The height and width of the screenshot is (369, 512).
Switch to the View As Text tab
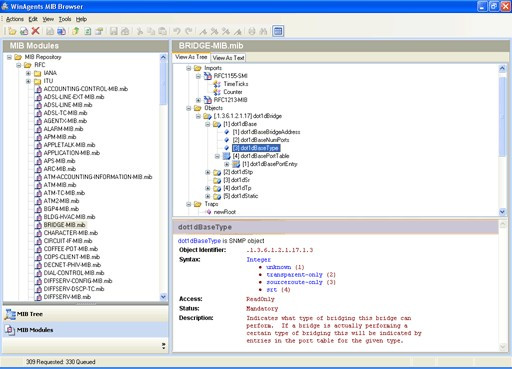click(x=228, y=58)
